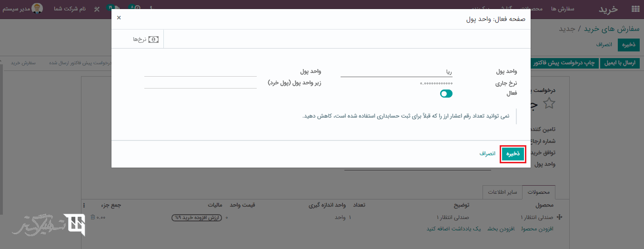Grab the order line drag handle icon

(559, 217)
